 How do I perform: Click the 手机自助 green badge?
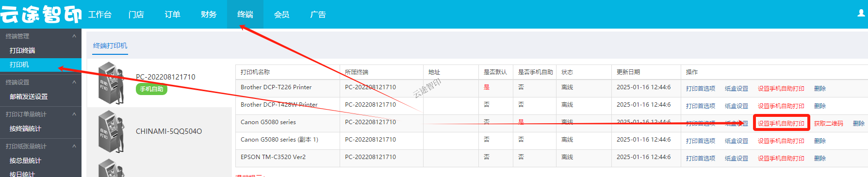tap(151, 89)
